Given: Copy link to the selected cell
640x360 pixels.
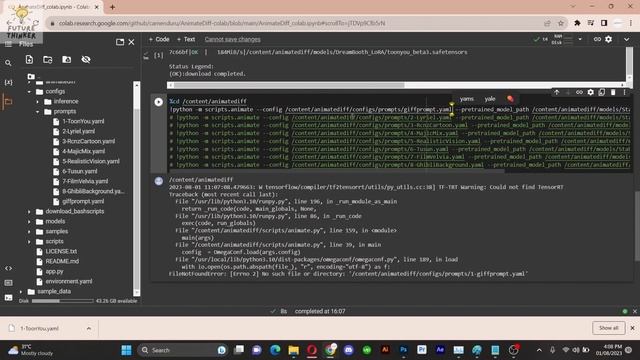Looking at the screenshot, I should 579,93.
